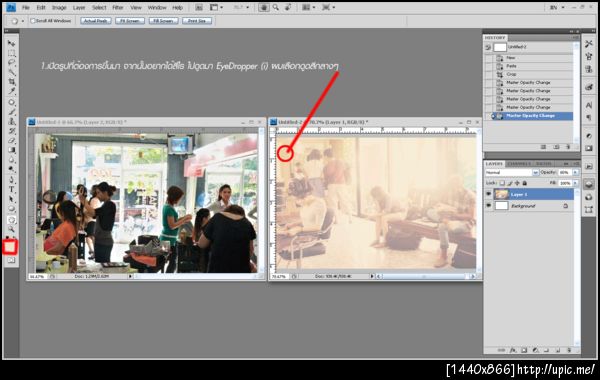Select the Paste history state
The height and width of the screenshot is (380, 600).
(x=530, y=66)
